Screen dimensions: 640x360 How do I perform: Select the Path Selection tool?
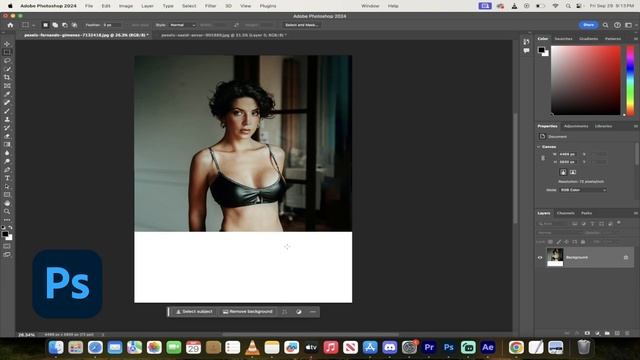tap(7, 187)
